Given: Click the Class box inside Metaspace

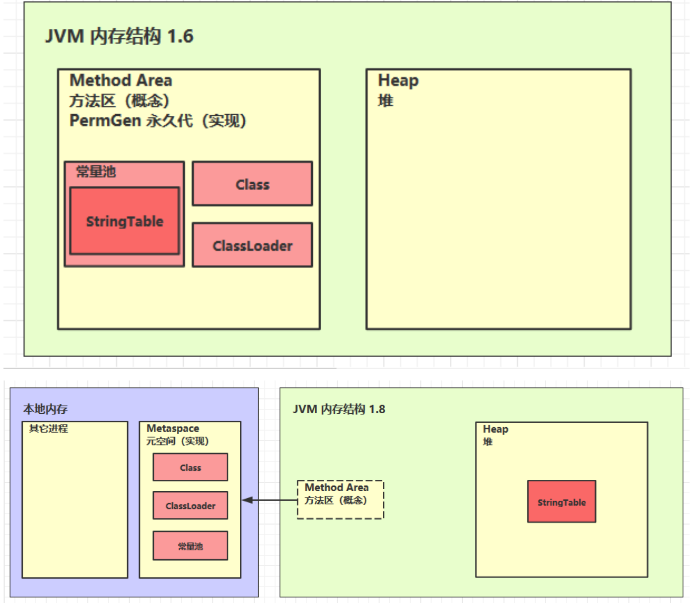Looking at the screenshot, I should point(190,467).
